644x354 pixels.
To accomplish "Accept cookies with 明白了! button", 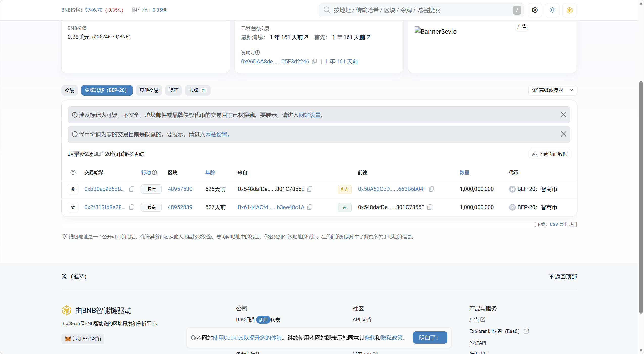I will click(430, 338).
